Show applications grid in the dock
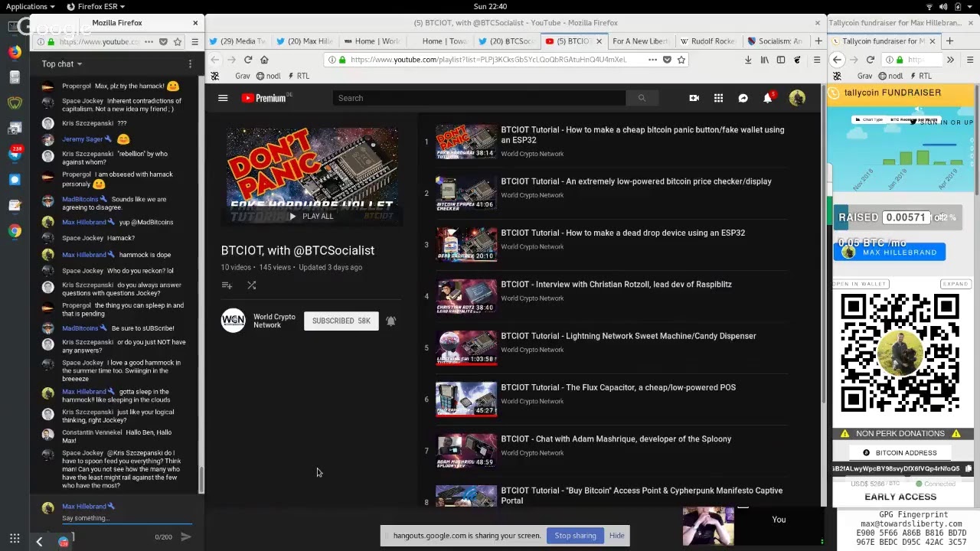 pos(15,539)
